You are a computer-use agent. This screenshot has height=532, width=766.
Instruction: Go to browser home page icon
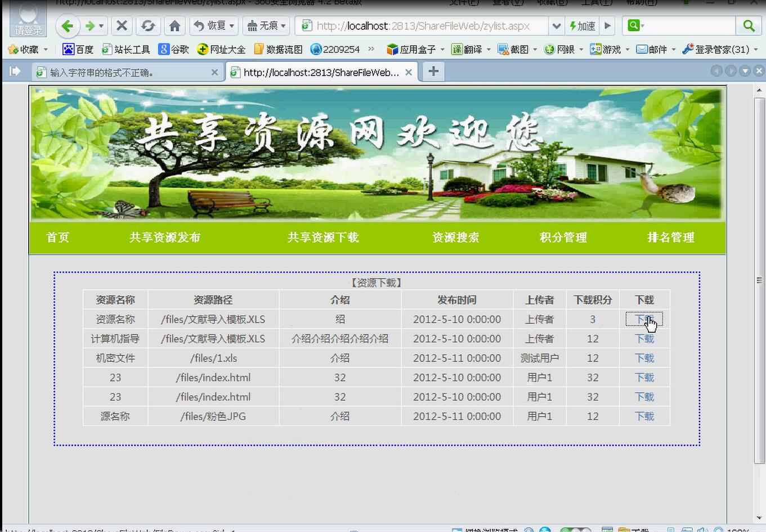[x=174, y=26]
